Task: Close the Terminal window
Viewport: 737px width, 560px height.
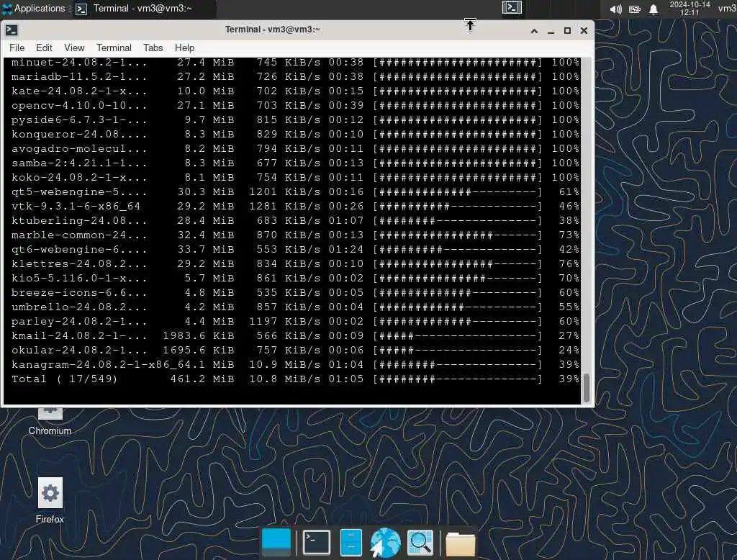Action: click(x=584, y=30)
